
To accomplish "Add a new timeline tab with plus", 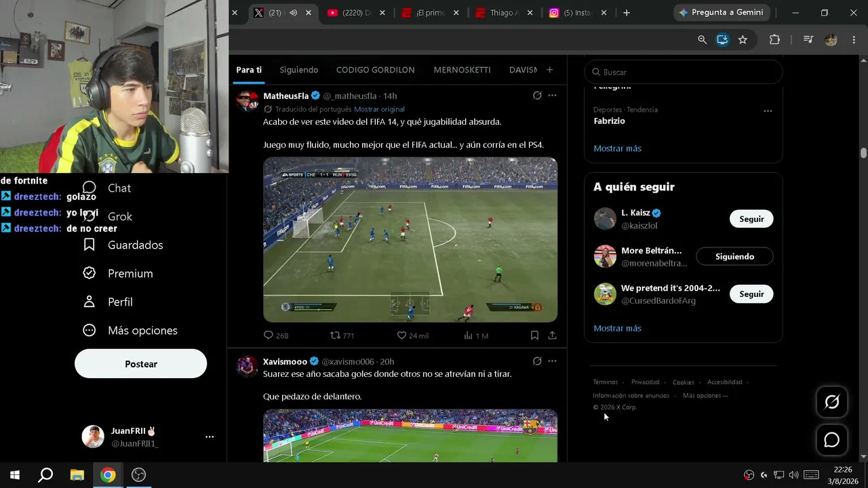I will click(x=549, y=70).
